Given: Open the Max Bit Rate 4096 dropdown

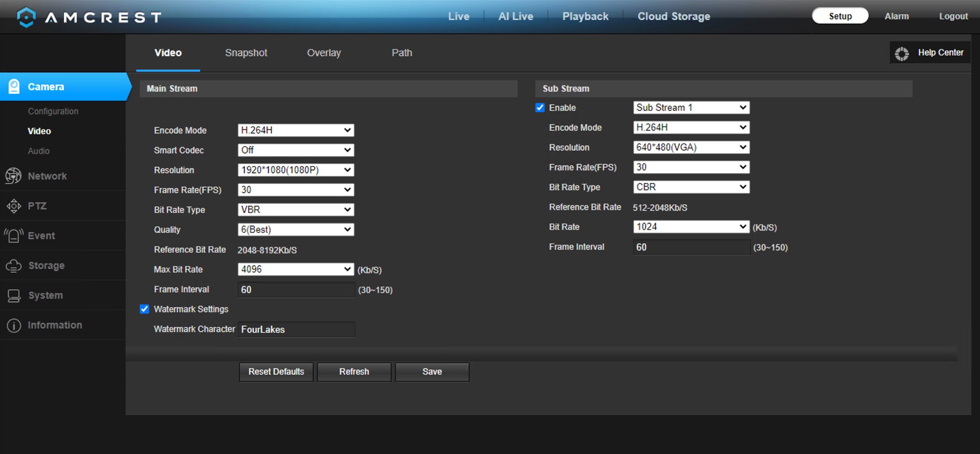Looking at the screenshot, I should click(296, 269).
